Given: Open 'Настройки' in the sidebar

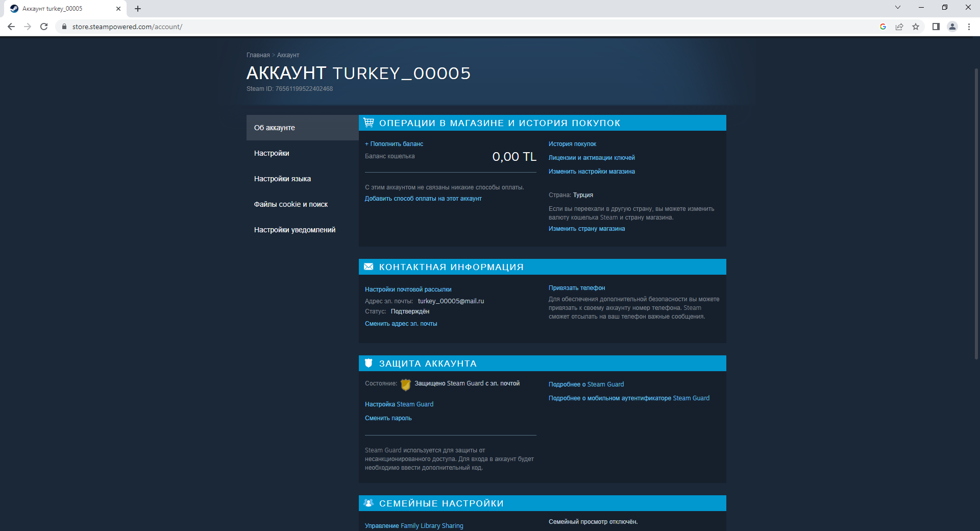Looking at the screenshot, I should [x=303, y=153].
